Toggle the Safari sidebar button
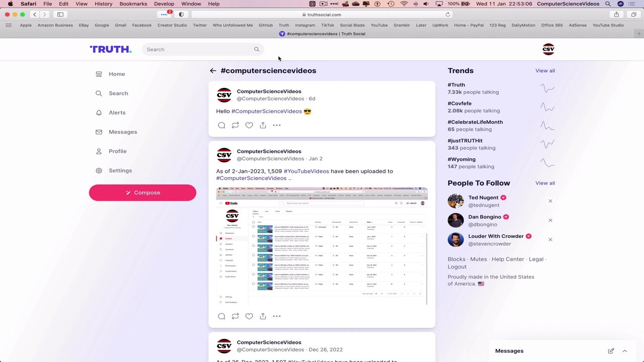Image resolution: width=644 pixels, height=362 pixels. tap(60, 15)
